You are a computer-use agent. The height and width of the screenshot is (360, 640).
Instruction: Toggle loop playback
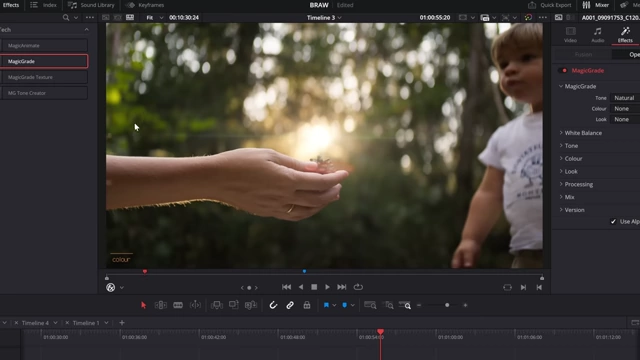pyautogui.click(x=358, y=287)
